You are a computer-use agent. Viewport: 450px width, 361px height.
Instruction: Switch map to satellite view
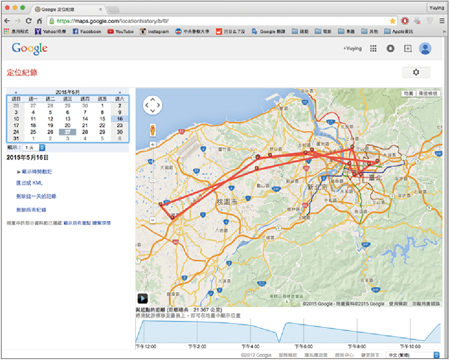point(428,94)
